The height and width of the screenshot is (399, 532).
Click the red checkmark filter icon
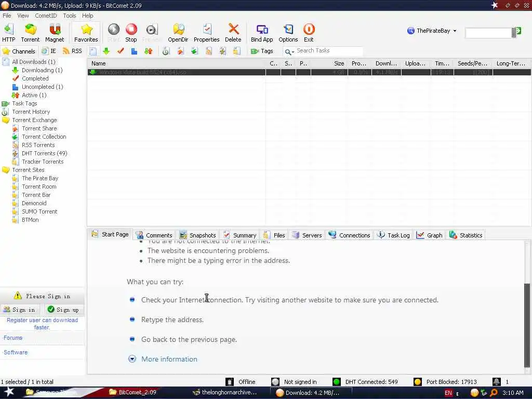tap(121, 51)
